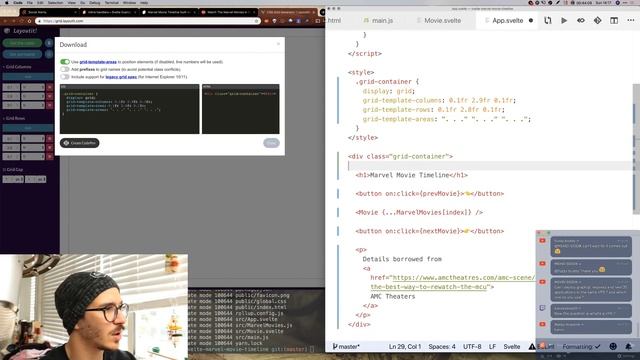Select the App.svelte editor tab
The height and width of the screenshot is (360, 640).
[507, 20]
